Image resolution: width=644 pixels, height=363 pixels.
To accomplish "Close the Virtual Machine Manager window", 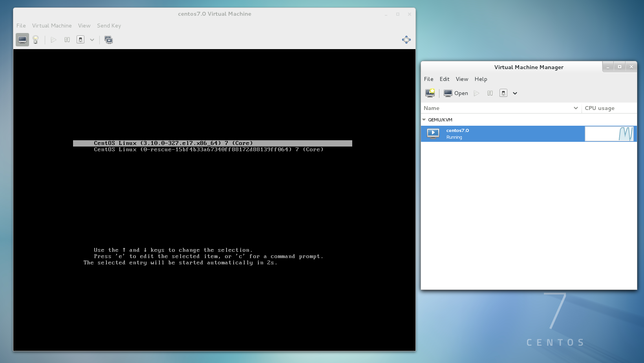I will [x=631, y=67].
